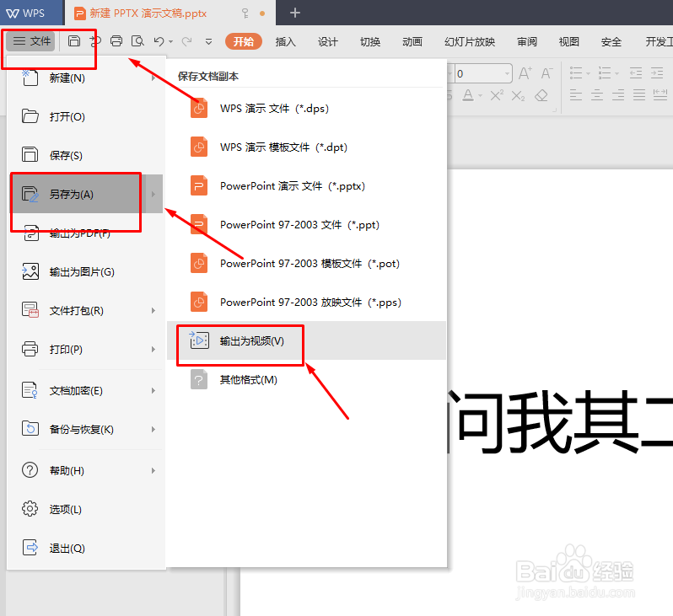Click the redo arrow icon
This screenshot has width=673, height=616.
pyautogui.click(x=186, y=41)
